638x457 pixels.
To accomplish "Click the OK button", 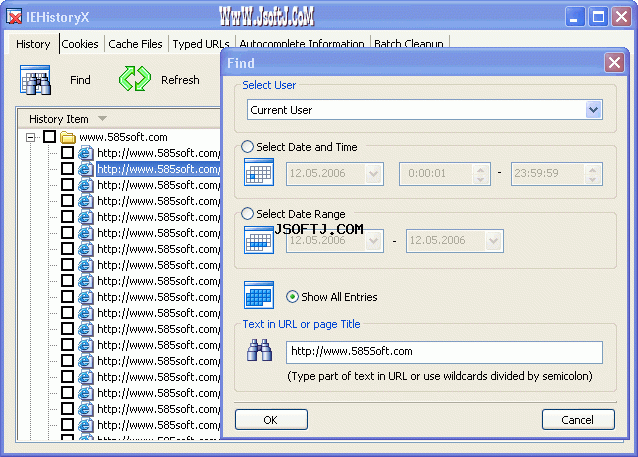I will 271,420.
